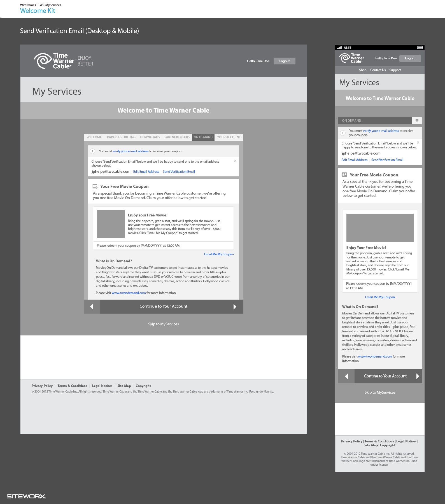
Task: Switch to the WELCOME tab
Action: click(x=94, y=137)
